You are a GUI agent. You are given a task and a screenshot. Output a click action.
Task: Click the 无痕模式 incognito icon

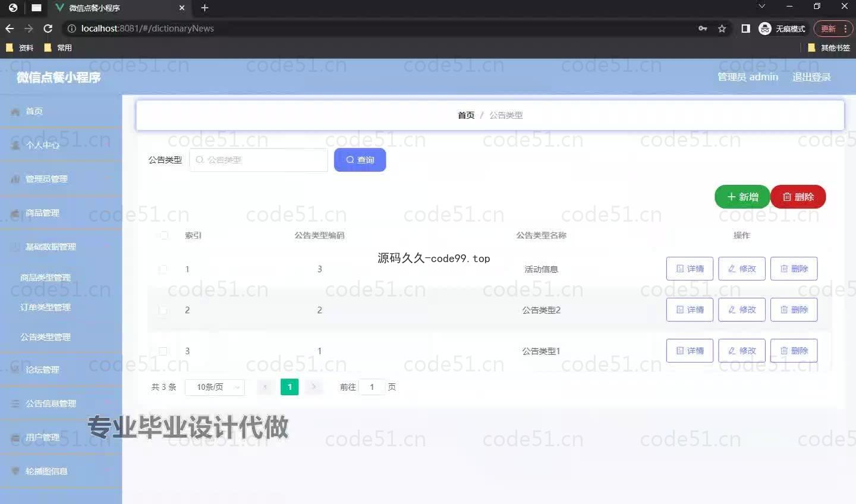765,29
